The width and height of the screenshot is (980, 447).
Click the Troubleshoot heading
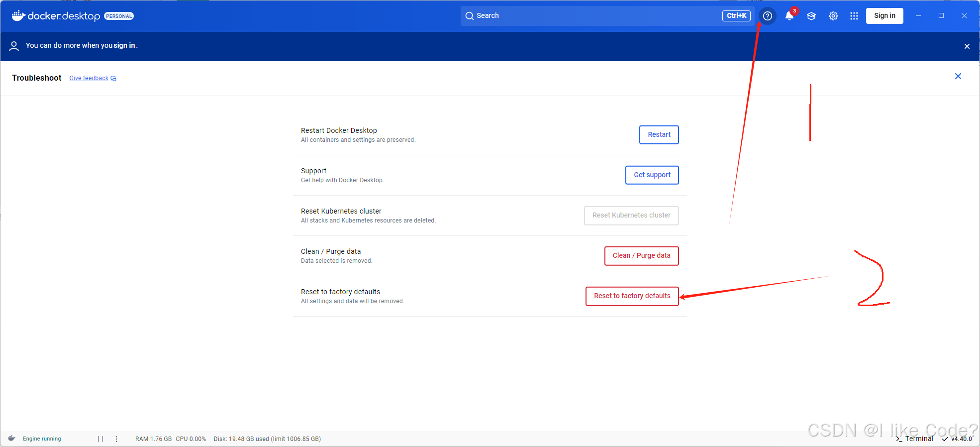coord(37,78)
